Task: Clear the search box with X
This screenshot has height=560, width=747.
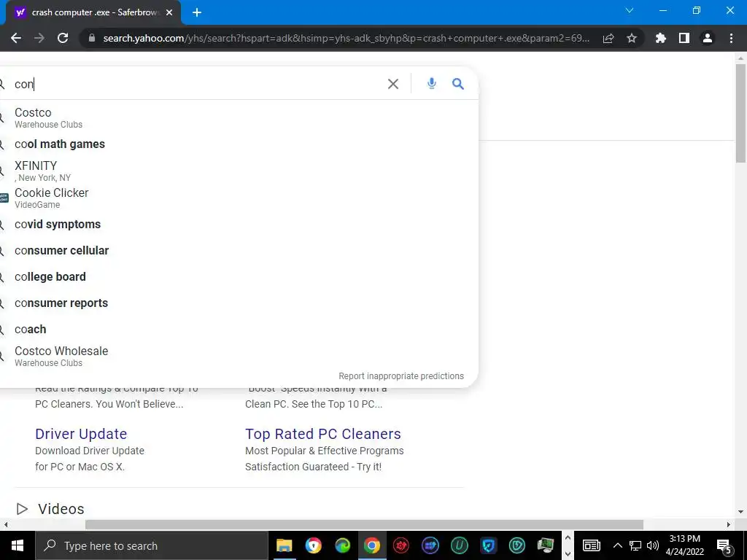Action: click(x=393, y=84)
